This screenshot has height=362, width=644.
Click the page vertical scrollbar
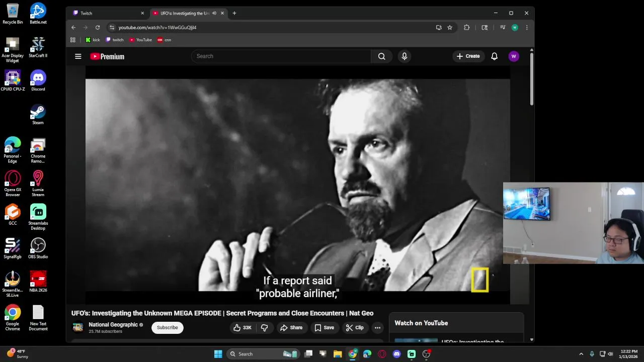click(531, 78)
